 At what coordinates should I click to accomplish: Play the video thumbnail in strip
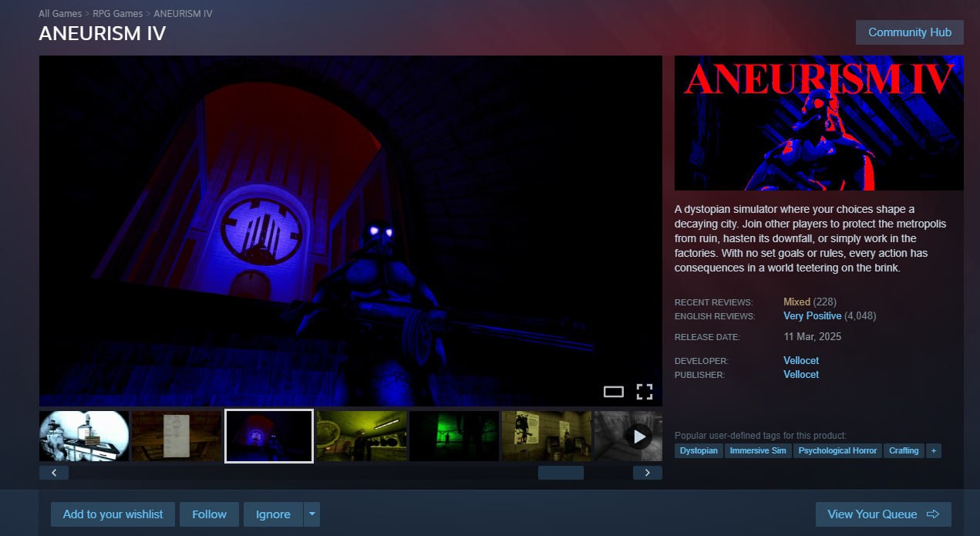click(x=628, y=436)
